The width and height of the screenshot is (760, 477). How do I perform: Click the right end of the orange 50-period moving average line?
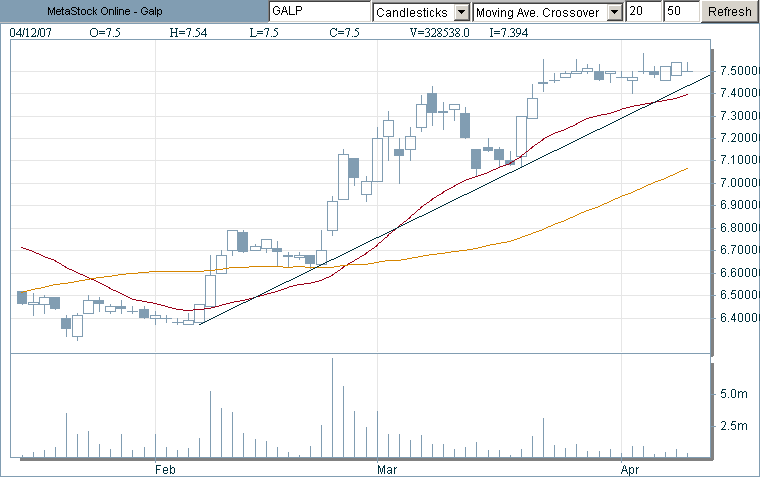coord(687,168)
